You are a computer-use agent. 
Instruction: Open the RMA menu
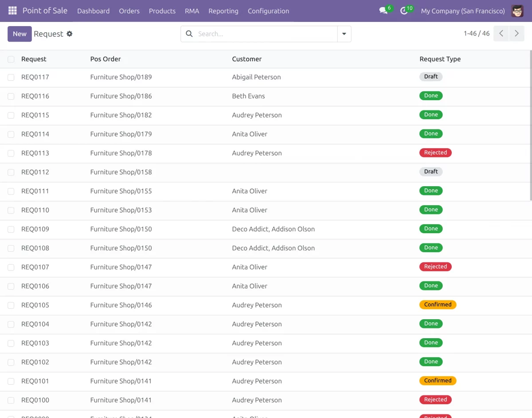192,11
